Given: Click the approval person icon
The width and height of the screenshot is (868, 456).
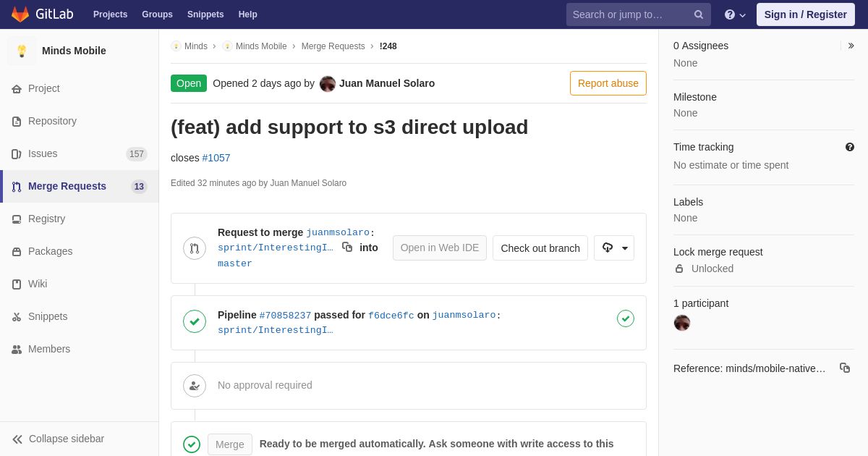Looking at the screenshot, I should pyautogui.click(x=195, y=386).
